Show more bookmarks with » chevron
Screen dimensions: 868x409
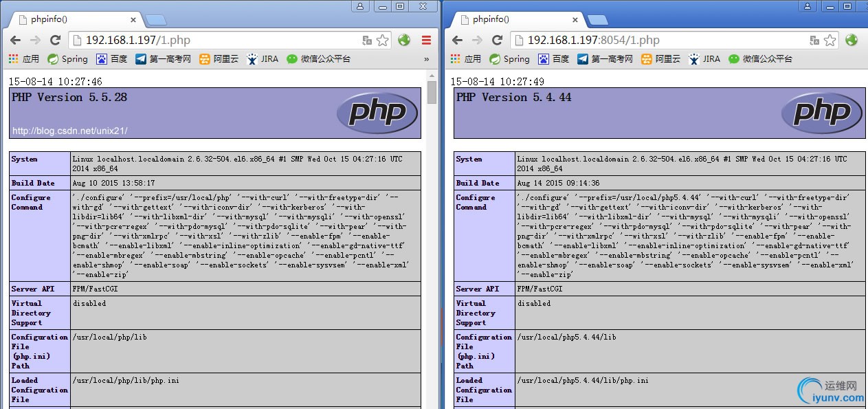(x=427, y=59)
